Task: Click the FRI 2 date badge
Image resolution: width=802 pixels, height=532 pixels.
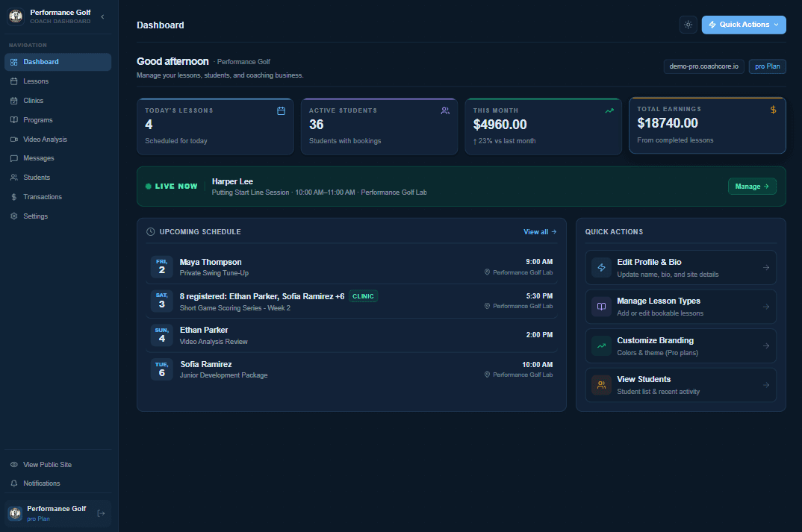Action: tap(161, 267)
